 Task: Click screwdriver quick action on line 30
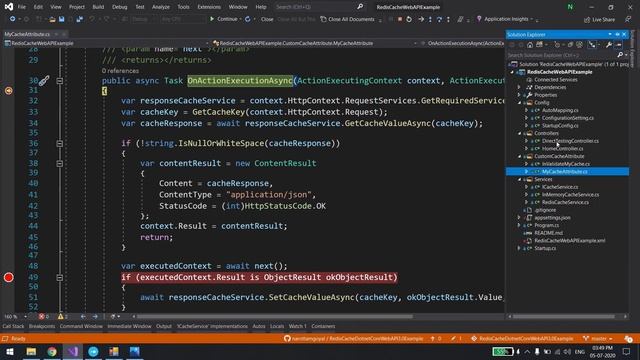(x=44, y=80)
